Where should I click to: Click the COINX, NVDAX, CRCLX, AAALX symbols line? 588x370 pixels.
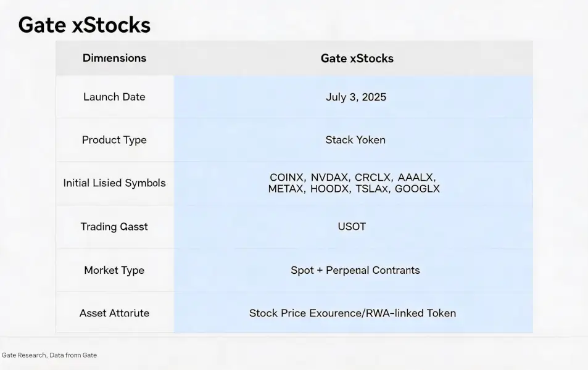click(353, 178)
